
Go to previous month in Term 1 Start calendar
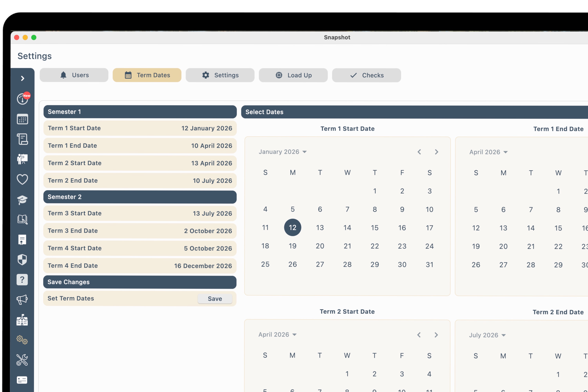pos(419,152)
